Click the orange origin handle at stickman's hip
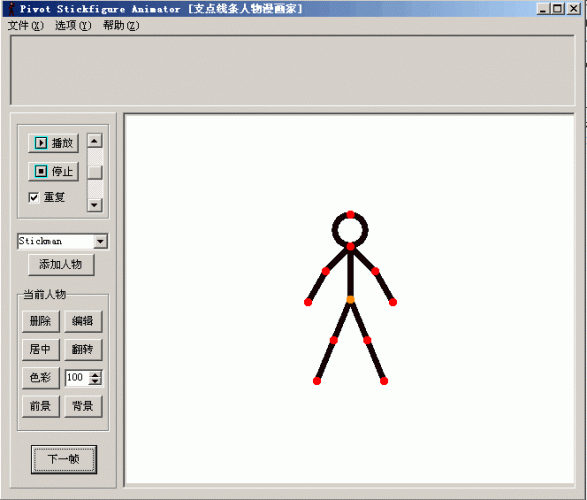 pyautogui.click(x=350, y=299)
